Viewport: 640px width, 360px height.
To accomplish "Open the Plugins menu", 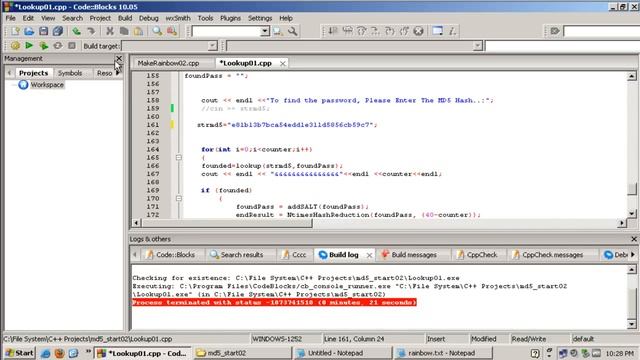I will (x=231, y=18).
